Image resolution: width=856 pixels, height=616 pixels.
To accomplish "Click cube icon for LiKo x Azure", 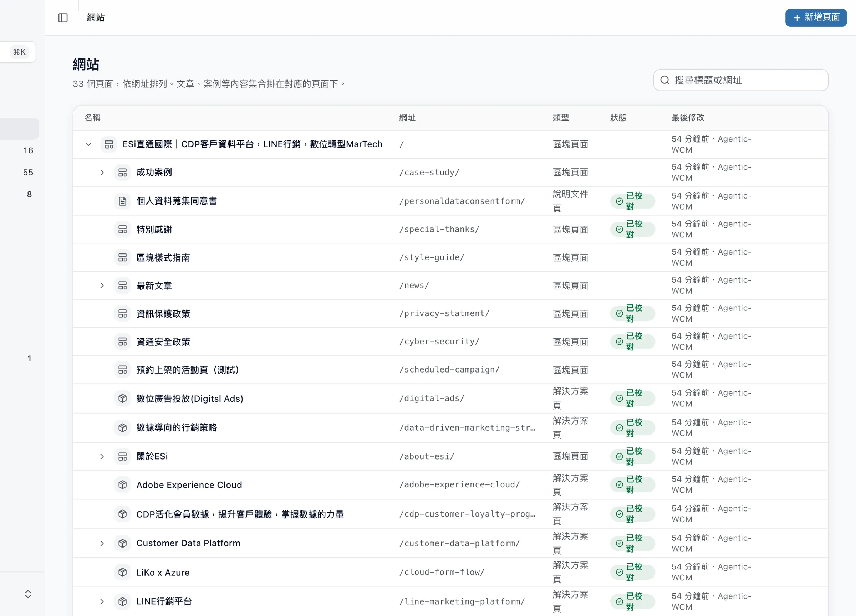I will 122,572.
